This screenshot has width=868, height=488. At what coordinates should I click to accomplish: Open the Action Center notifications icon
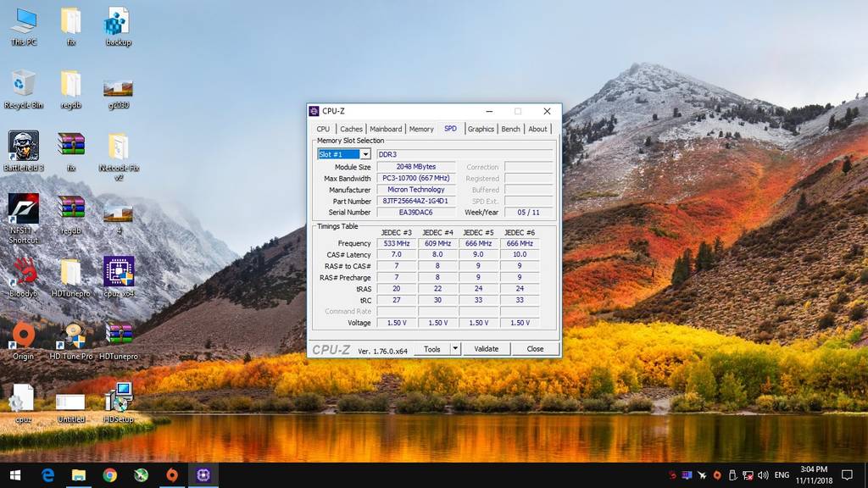coord(847,474)
